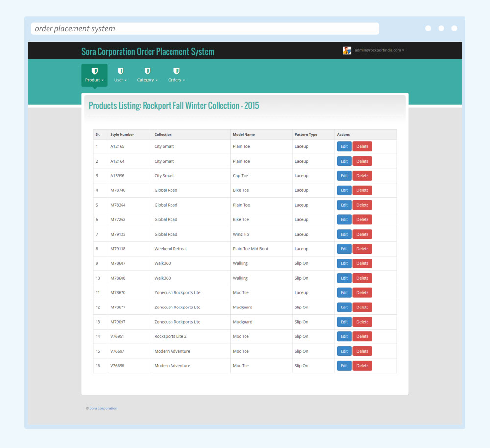Image resolution: width=490 pixels, height=448 pixels.
Task: Delete product M79138
Action: [x=362, y=249]
